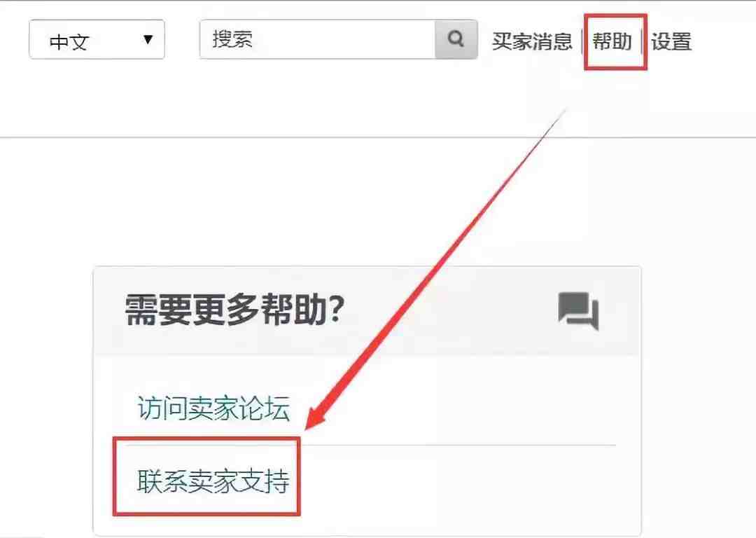This screenshot has height=538, width=756.
Task: Click the gray header bar of the help panel
Action: pyautogui.click(x=367, y=311)
